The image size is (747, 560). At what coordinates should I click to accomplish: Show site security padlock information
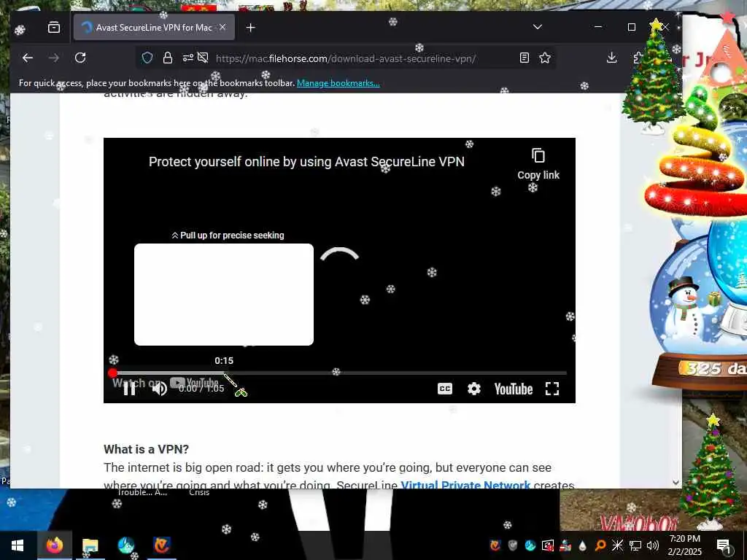pos(167,58)
